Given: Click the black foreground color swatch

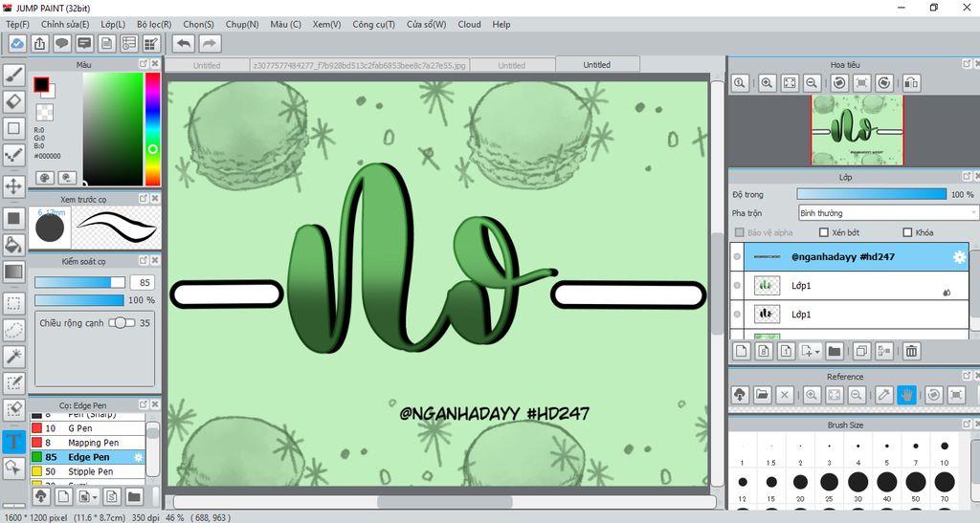Looking at the screenshot, I should (x=41, y=84).
